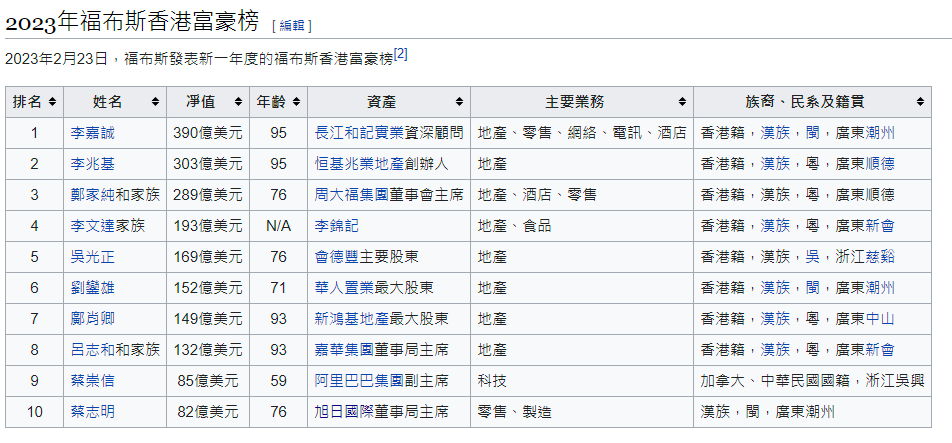Open 新鴻基地產 company link
The image size is (952, 443).
pyautogui.click(x=352, y=319)
